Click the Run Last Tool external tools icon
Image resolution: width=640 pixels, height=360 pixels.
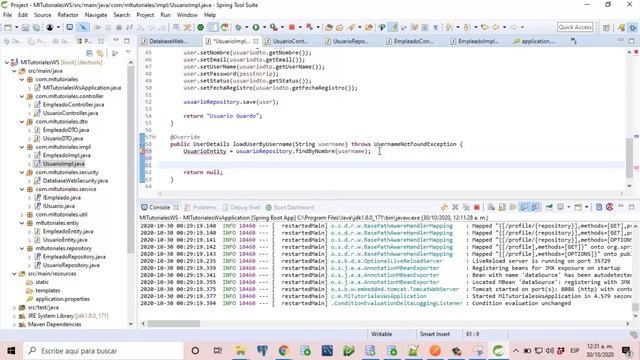pos(273,27)
